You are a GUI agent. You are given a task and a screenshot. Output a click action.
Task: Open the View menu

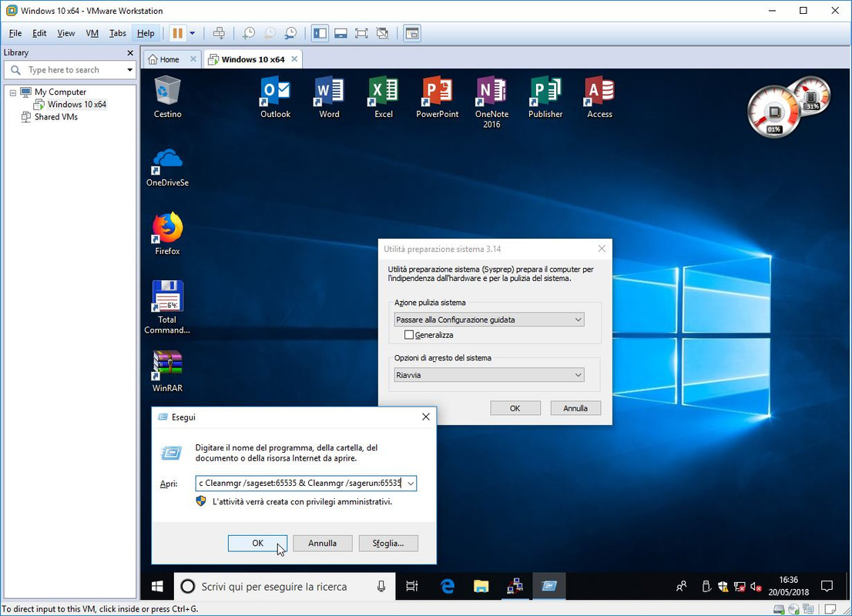tap(65, 33)
